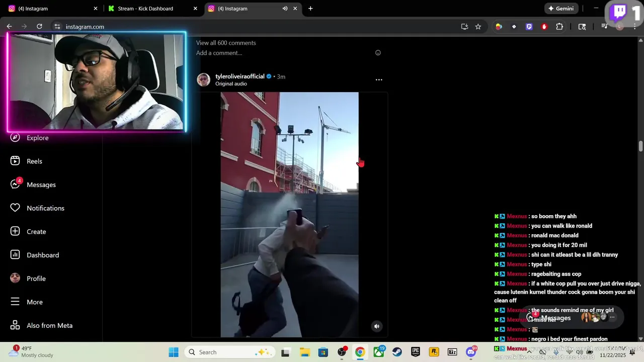Open Reels in Instagram sidebar
The image size is (644, 362).
(x=27, y=161)
